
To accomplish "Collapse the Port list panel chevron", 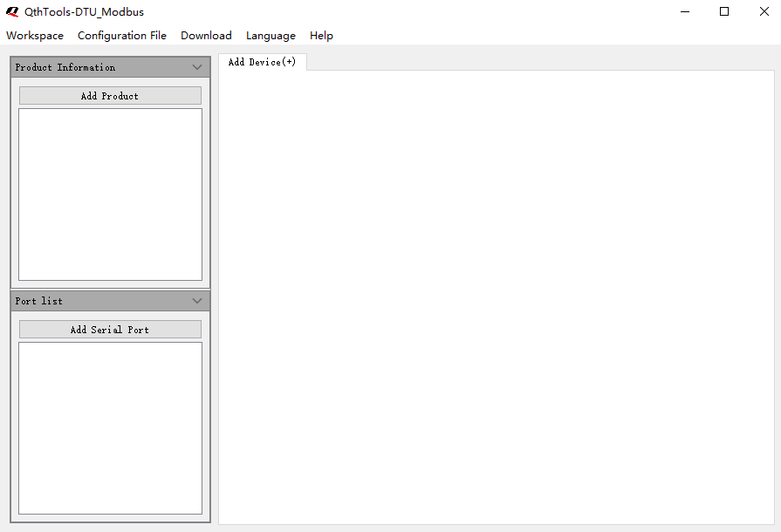I will (197, 301).
